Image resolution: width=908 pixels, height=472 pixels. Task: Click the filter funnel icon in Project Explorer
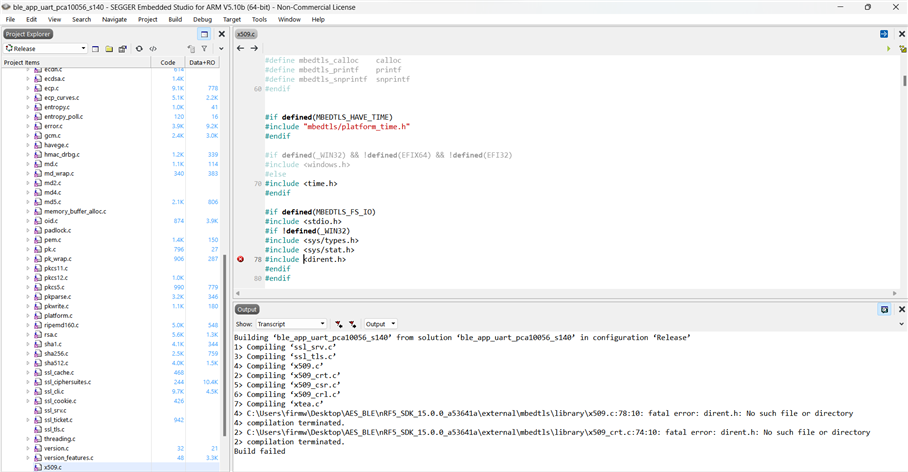pyautogui.click(x=204, y=49)
